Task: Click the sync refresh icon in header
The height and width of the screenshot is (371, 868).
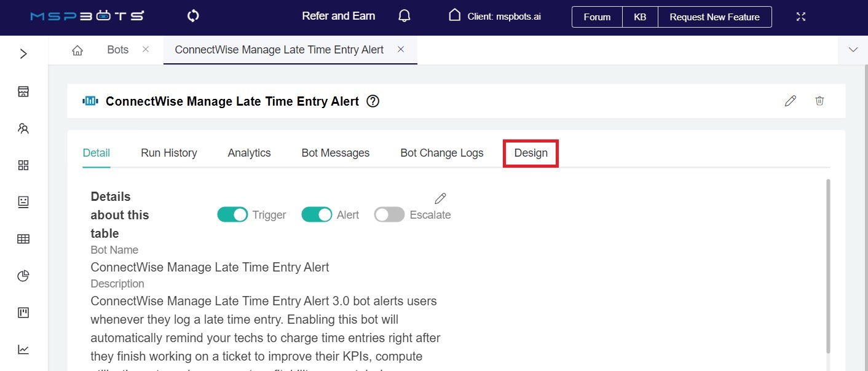Action: 193,17
